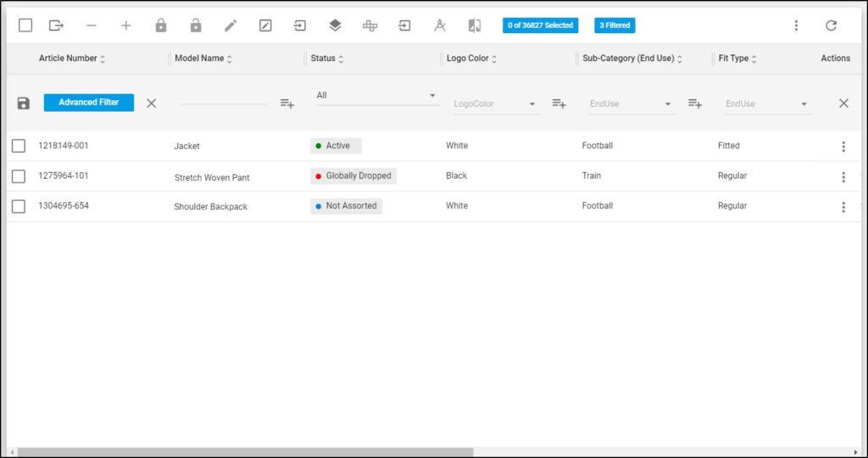Image resolution: width=868 pixels, height=458 pixels.
Task: Click sort arrows on Fit Type column
Action: pyautogui.click(x=754, y=59)
